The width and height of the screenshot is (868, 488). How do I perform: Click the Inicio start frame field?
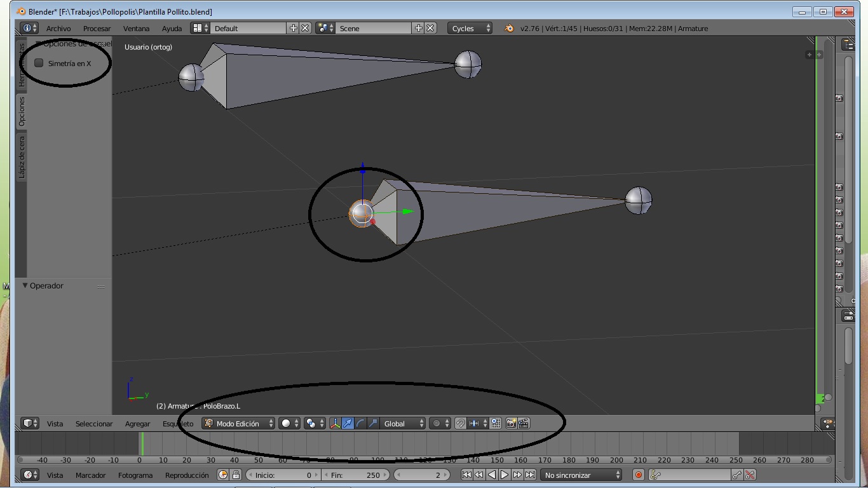click(283, 475)
